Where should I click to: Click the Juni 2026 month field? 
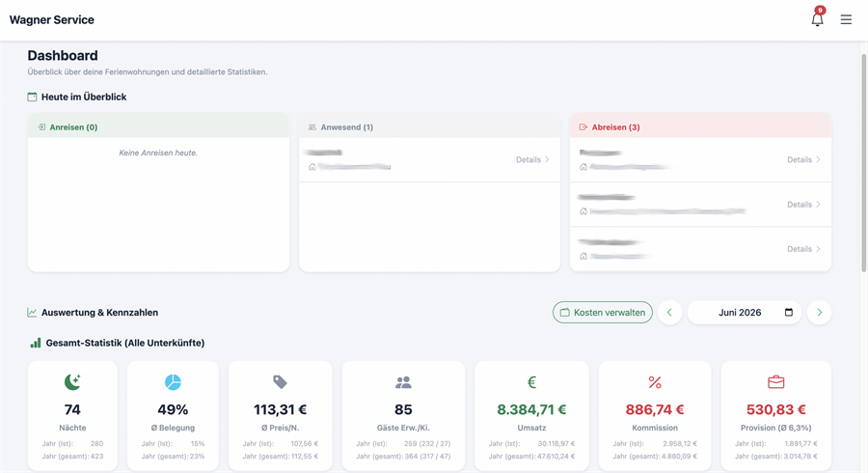744,313
